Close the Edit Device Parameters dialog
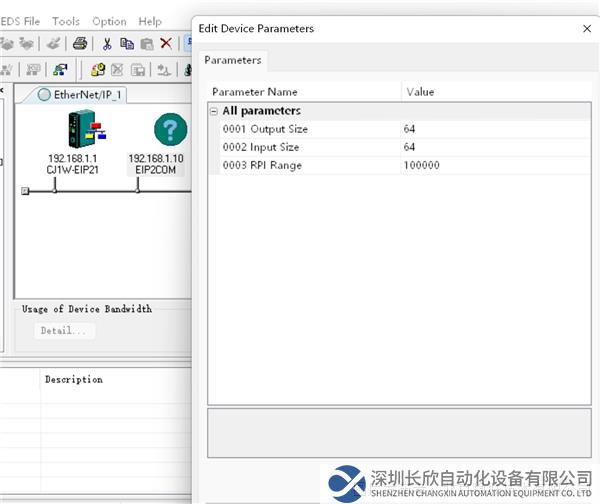 (586, 28)
